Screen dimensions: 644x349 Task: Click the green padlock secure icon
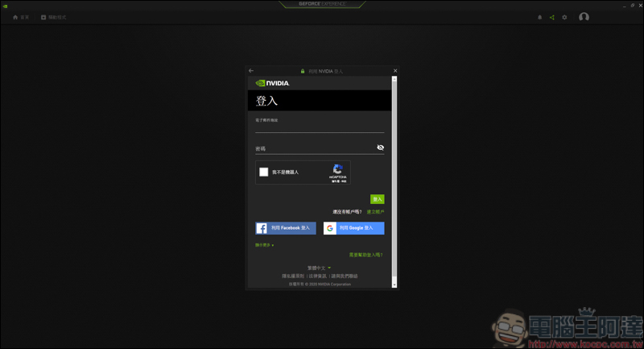pos(303,71)
